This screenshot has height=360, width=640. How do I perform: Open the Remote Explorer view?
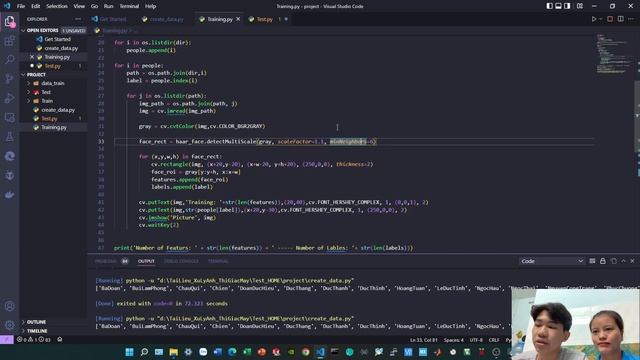click(9, 118)
